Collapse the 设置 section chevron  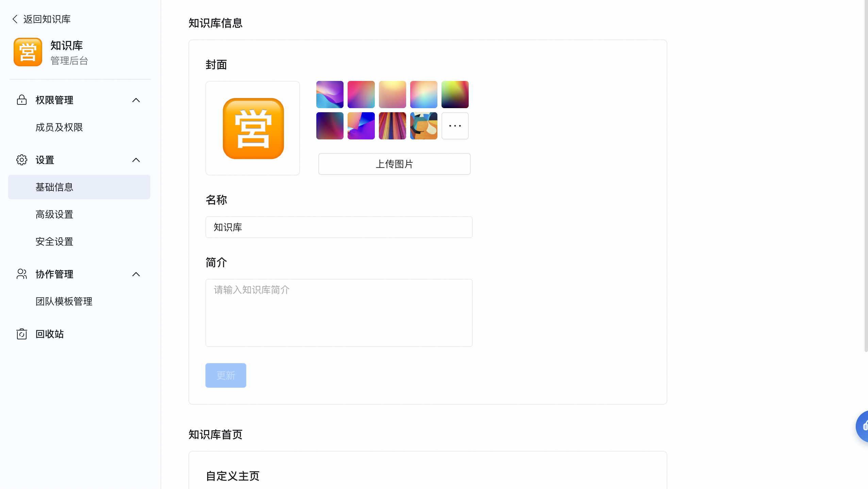click(x=136, y=160)
